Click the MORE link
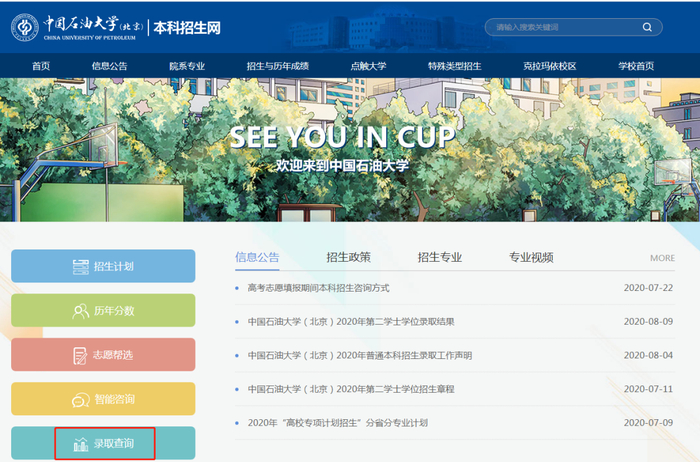This screenshot has width=700, height=462. click(x=662, y=258)
